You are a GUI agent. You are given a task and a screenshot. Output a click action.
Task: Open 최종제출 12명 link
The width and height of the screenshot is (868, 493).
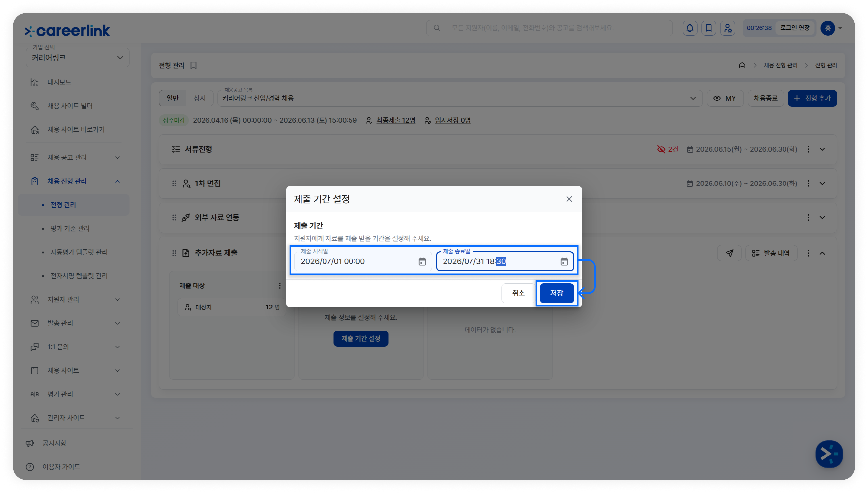396,120
